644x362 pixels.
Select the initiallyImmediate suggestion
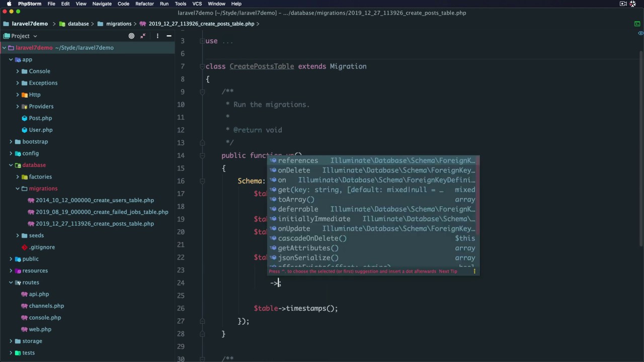coord(373,219)
